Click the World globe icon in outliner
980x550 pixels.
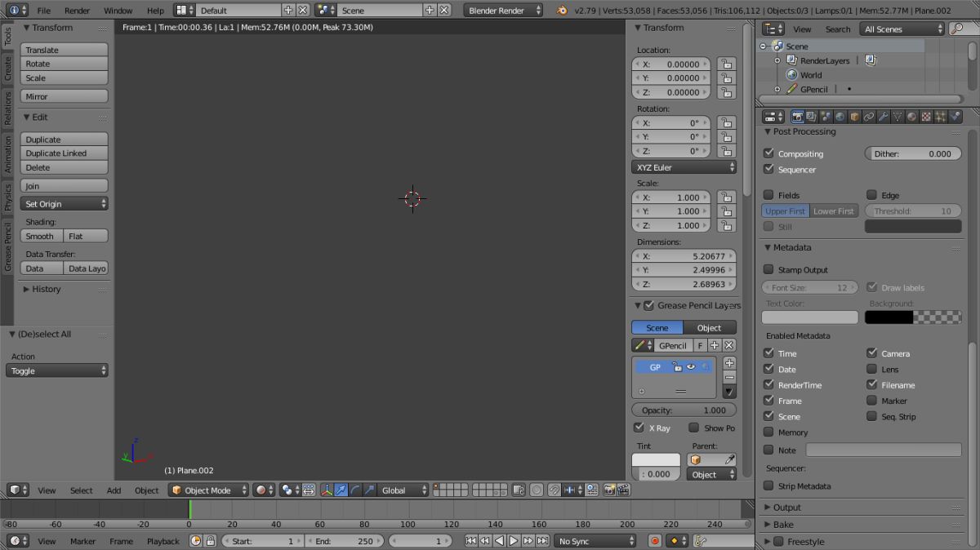pos(792,75)
